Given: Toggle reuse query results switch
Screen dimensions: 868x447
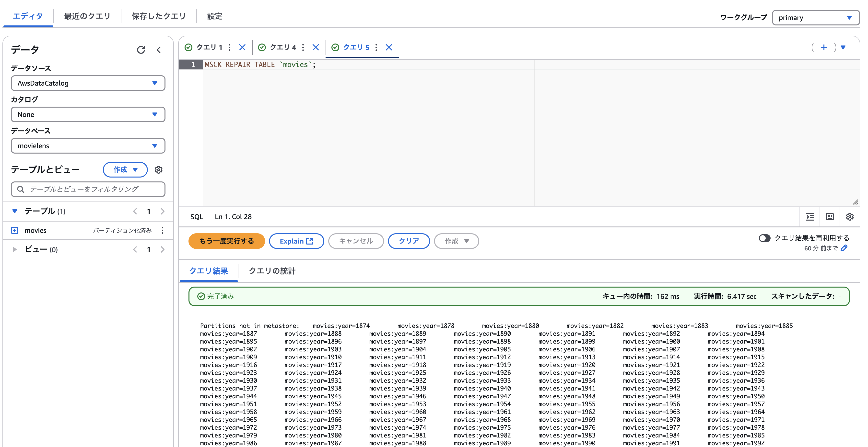Looking at the screenshot, I should point(764,238).
